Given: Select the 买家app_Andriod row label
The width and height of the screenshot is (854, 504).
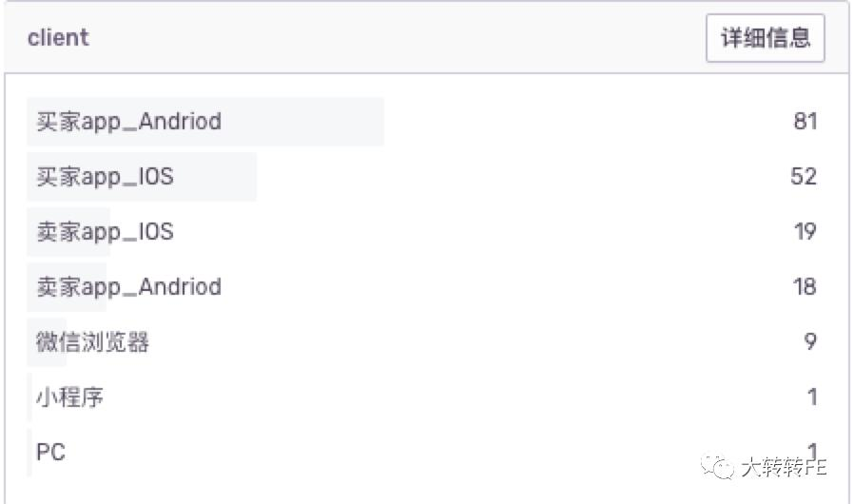Looking at the screenshot, I should (128, 122).
